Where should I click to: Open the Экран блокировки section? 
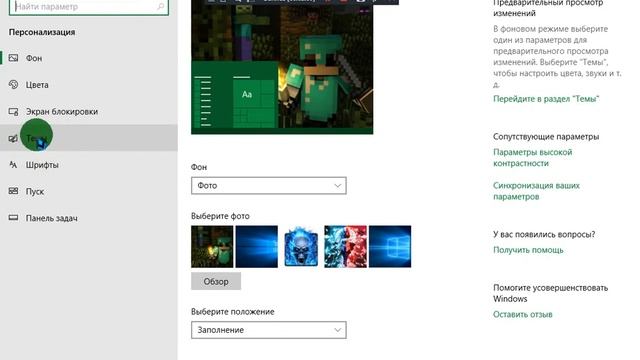pyautogui.click(x=89, y=111)
